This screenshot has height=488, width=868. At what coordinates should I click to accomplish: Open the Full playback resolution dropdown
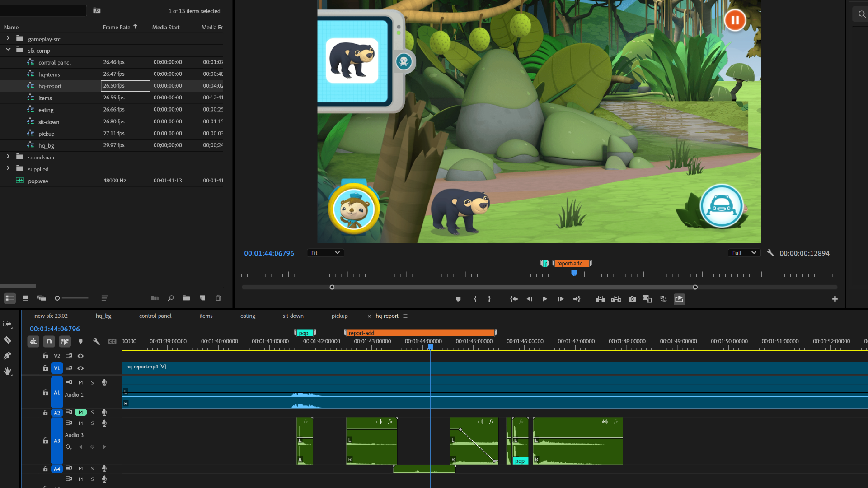pyautogui.click(x=744, y=253)
